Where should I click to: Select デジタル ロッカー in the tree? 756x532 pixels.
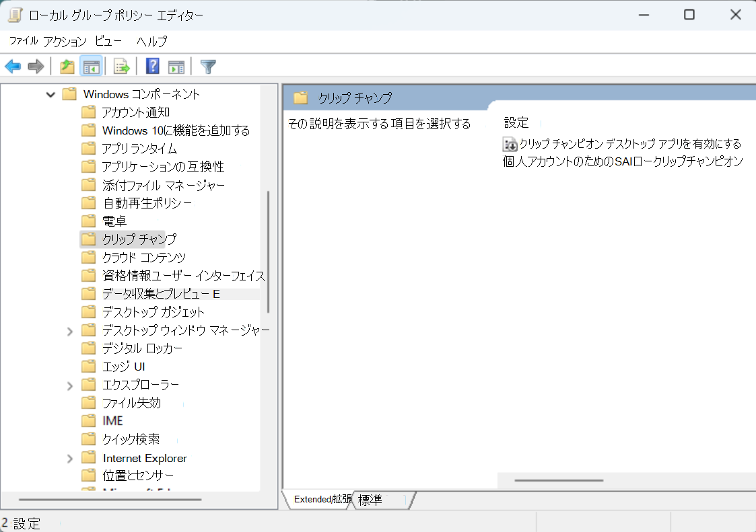tap(142, 348)
